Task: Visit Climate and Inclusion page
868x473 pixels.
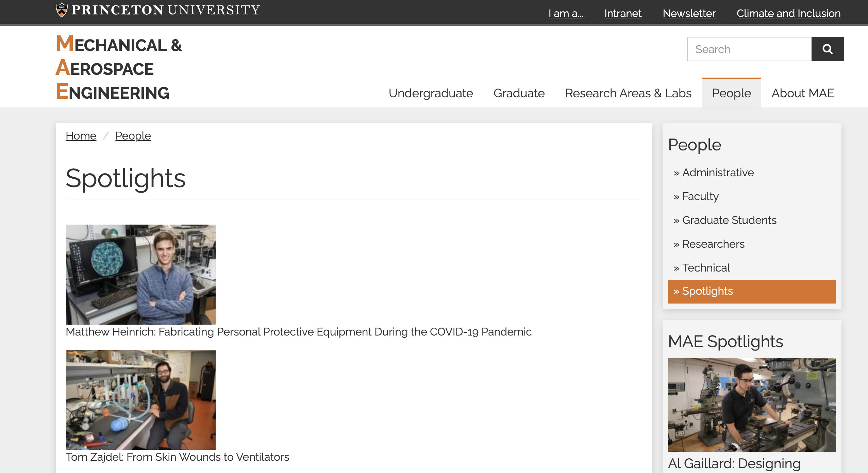Action: pyautogui.click(x=788, y=13)
